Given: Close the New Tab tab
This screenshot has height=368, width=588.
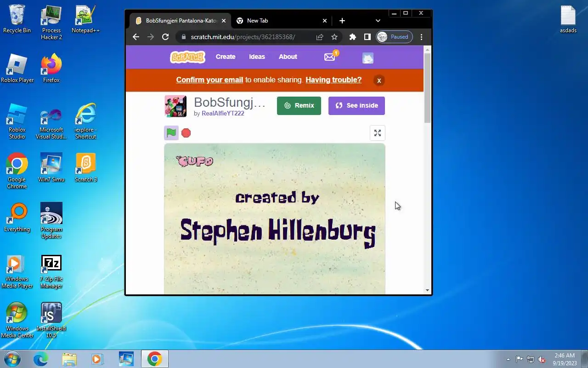Looking at the screenshot, I should [325, 21].
